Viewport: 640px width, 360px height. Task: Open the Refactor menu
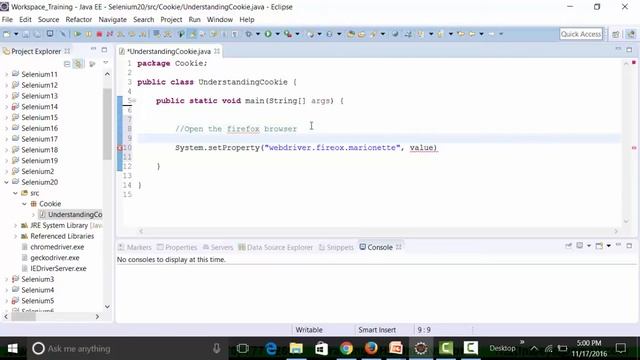pyautogui.click(x=79, y=20)
